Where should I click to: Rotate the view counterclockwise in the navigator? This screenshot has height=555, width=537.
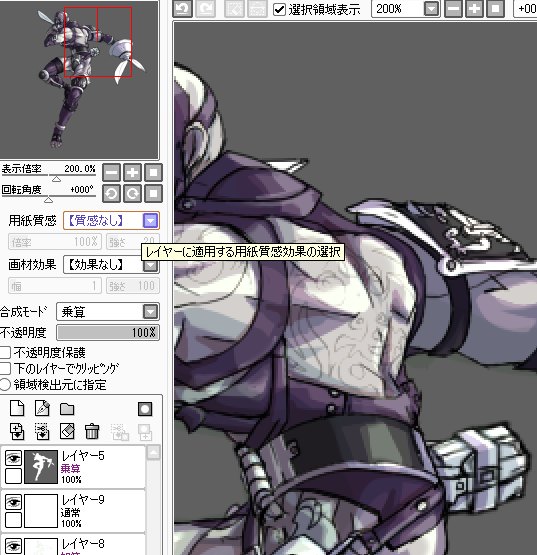point(112,194)
